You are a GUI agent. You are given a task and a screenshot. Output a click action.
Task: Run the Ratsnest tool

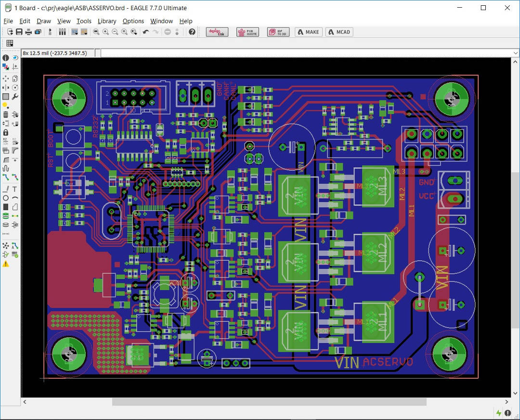tap(6, 245)
